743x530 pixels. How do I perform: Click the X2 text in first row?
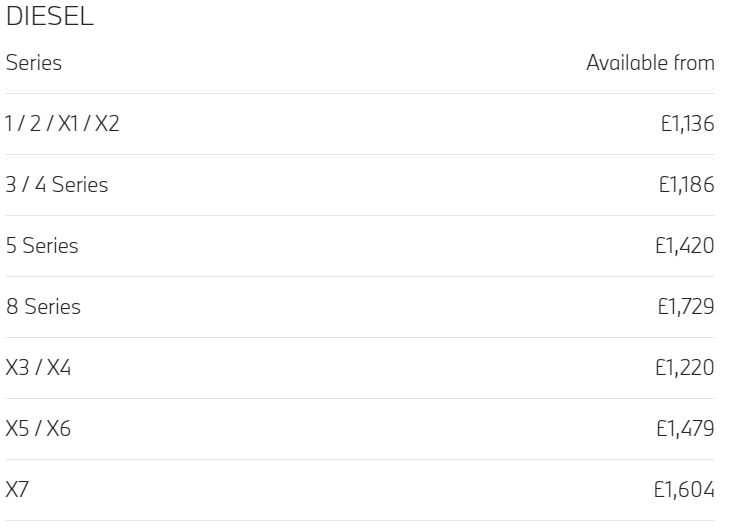(107, 124)
